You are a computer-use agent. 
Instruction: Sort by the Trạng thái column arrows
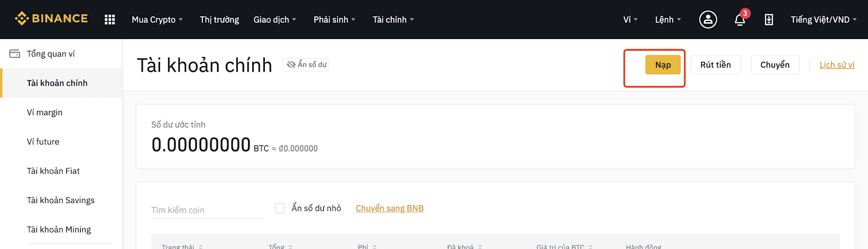pyautogui.click(x=201, y=246)
